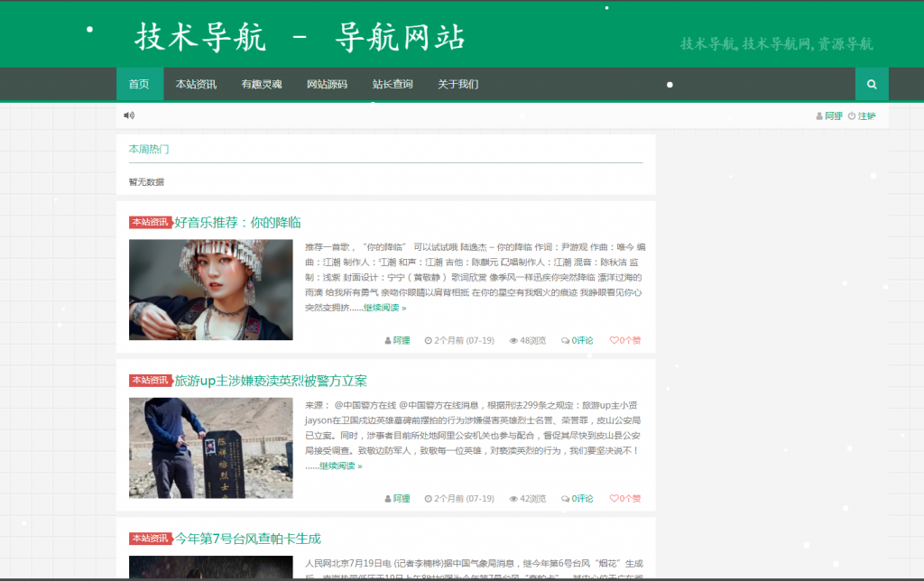Click the speaker announcement icon
This screenshot has height=581, width=924.
point(129,115)
